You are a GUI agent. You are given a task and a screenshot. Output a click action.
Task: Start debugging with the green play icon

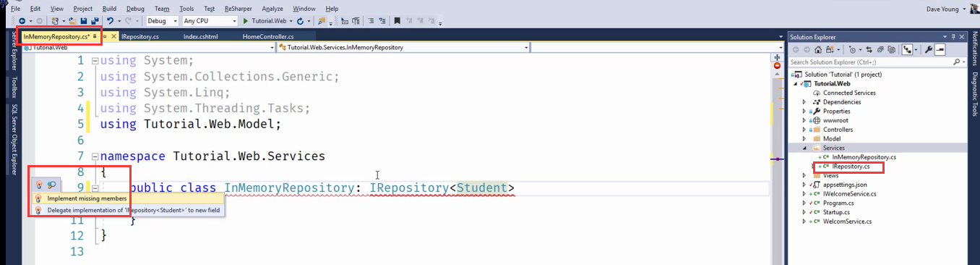(x=246, y=21)
